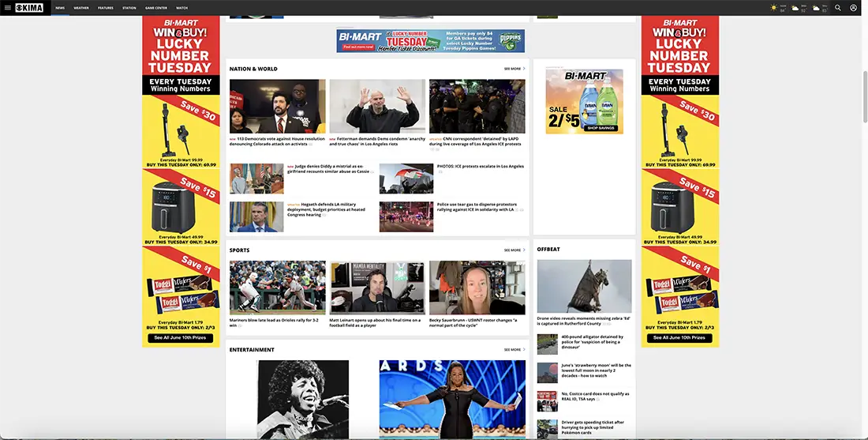Click the black-and-white singer entertainment thumbnail
Screen dimensions: 868x440
point(303,399)
